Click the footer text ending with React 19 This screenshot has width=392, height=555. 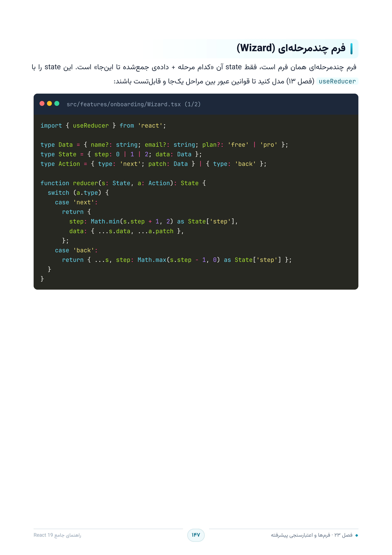[57, 535]
